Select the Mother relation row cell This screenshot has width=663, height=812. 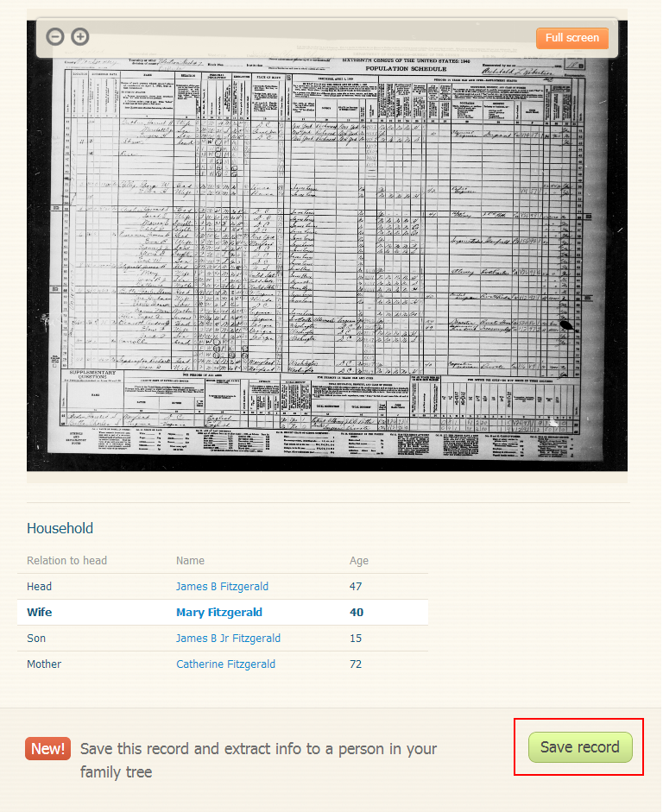click(x=44, y=664)
